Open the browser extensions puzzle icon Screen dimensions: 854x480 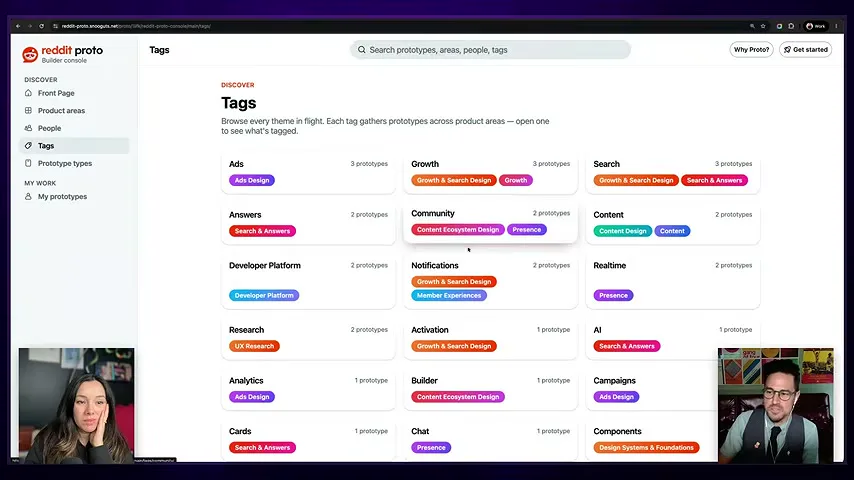tap(791, 26)
